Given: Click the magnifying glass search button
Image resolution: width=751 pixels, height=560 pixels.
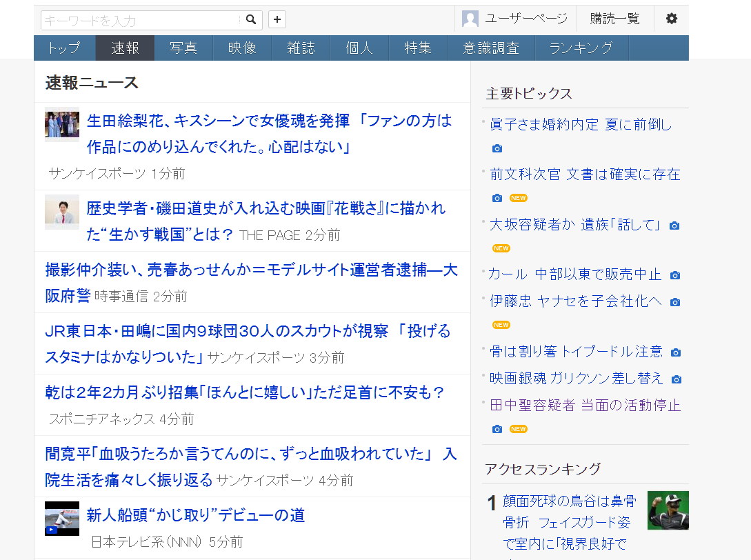Looking at the screenshot, I should tap(252, 20).
